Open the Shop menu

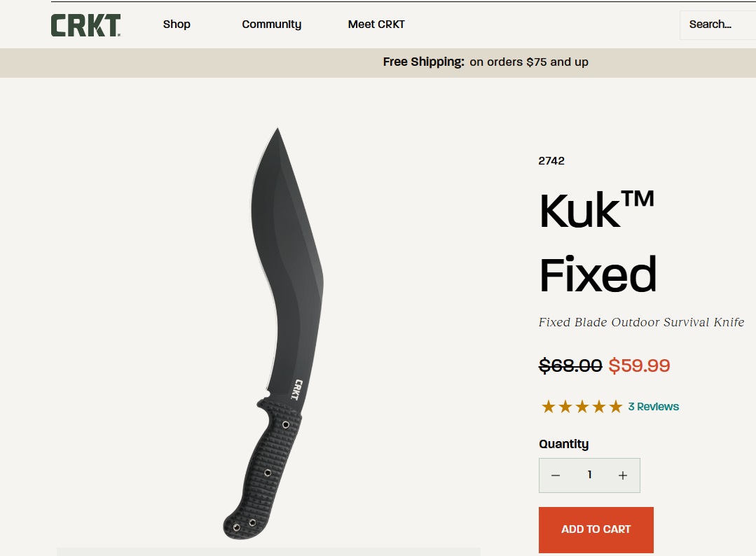(x=177, y=24)
